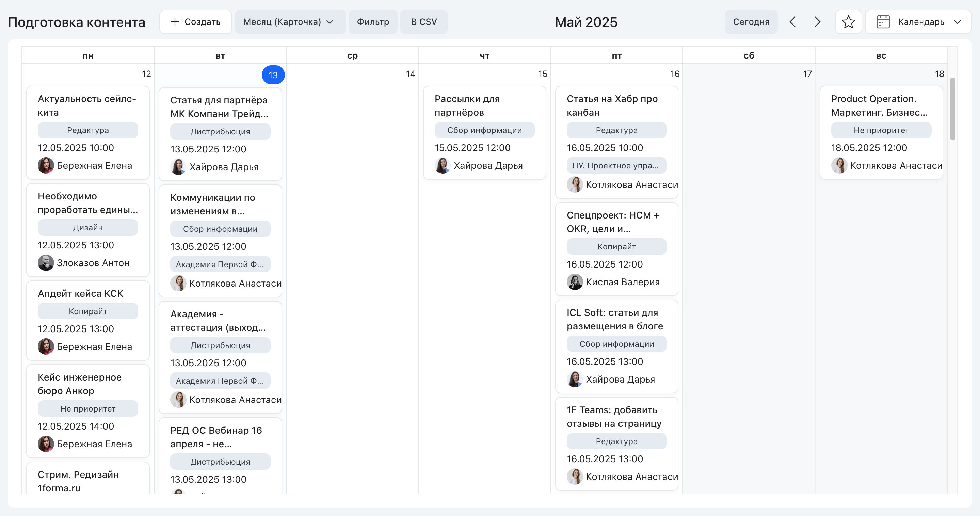Open card РЕД ОС Вебинар 16 апреля
The width and height of the screenshot is (980, 516).
[x=220, y=456]
